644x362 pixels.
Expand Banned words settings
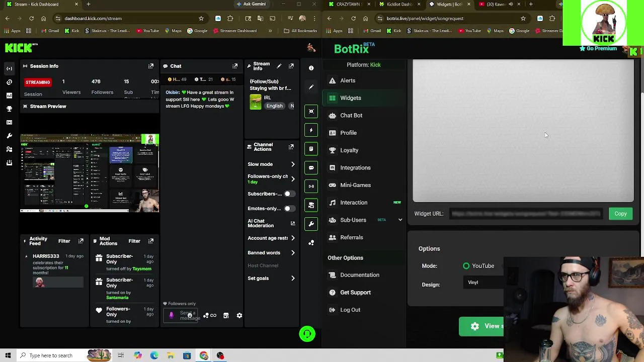click(293, 253)
